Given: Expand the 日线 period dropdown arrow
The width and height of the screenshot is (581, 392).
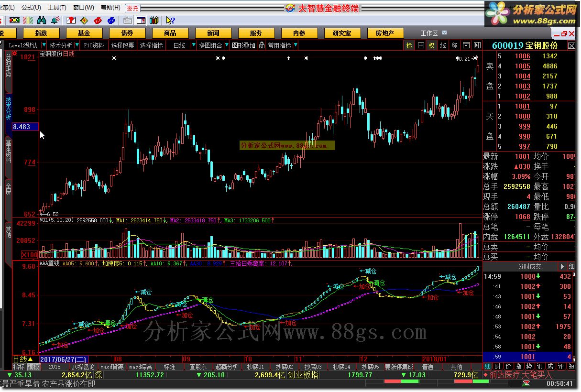Looking at the screenshot, I should (x=194, y=45).
